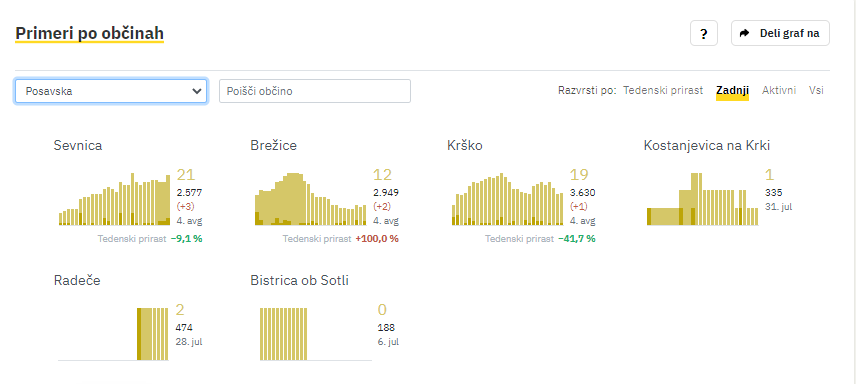856x384 pixels.
Task: Click the Krško municipality title
Action: 465,145
